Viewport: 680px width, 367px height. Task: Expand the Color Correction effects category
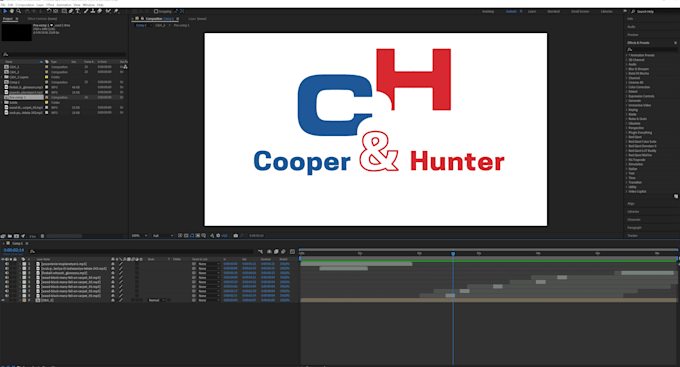point(627,87)
